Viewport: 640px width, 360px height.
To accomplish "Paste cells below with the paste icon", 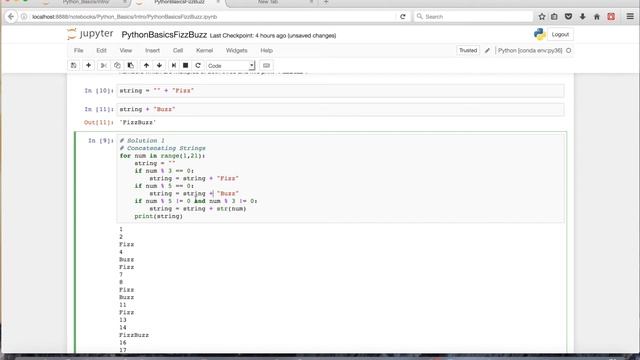I will pyautogui.click(x=131, y=65).
